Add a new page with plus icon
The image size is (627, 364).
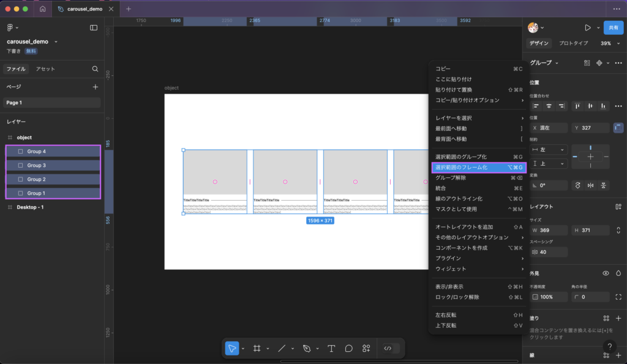tap(95, 87)
